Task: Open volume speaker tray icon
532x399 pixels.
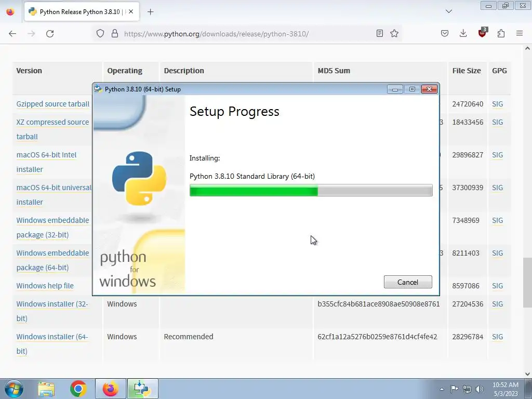Action: (480, 389)
